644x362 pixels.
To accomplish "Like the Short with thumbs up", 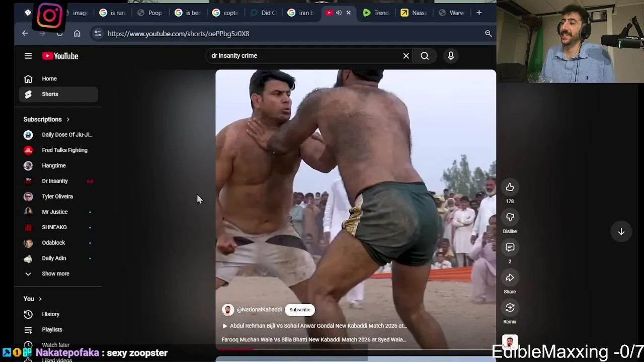I will click(x=510, y=187).
